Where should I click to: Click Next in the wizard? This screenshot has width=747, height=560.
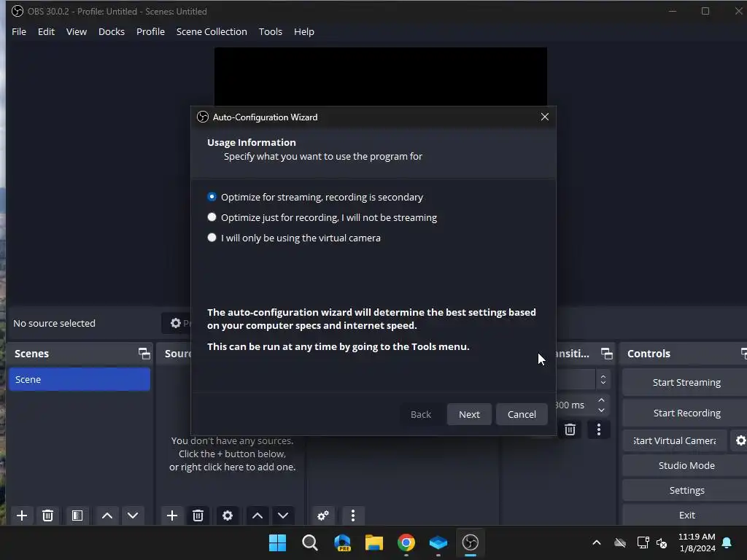click(x=469, y=414)
